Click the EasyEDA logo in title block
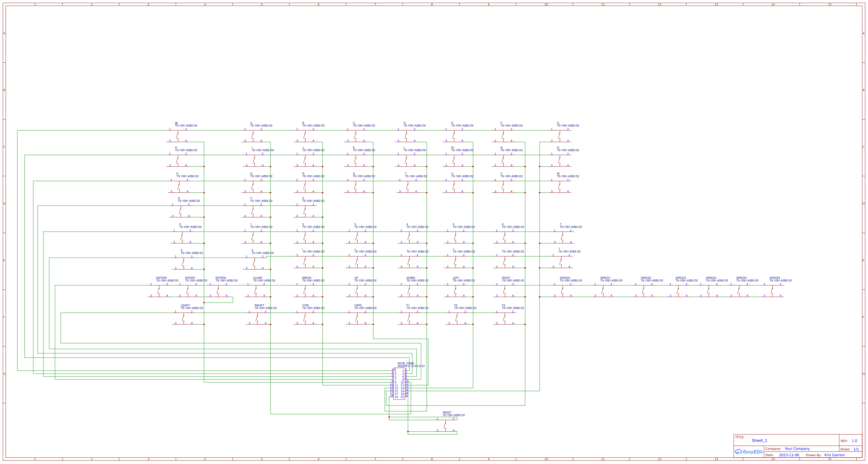 pos(749,452)
